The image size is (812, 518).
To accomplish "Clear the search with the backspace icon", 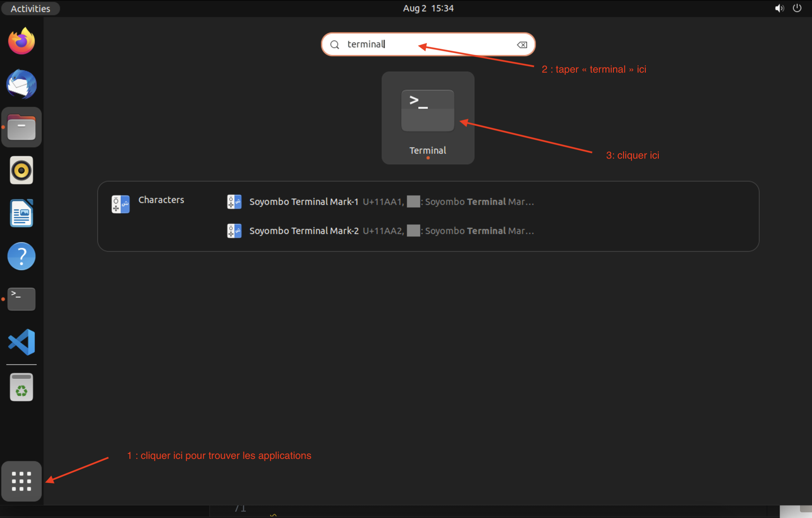I will [x=522, y=44].
